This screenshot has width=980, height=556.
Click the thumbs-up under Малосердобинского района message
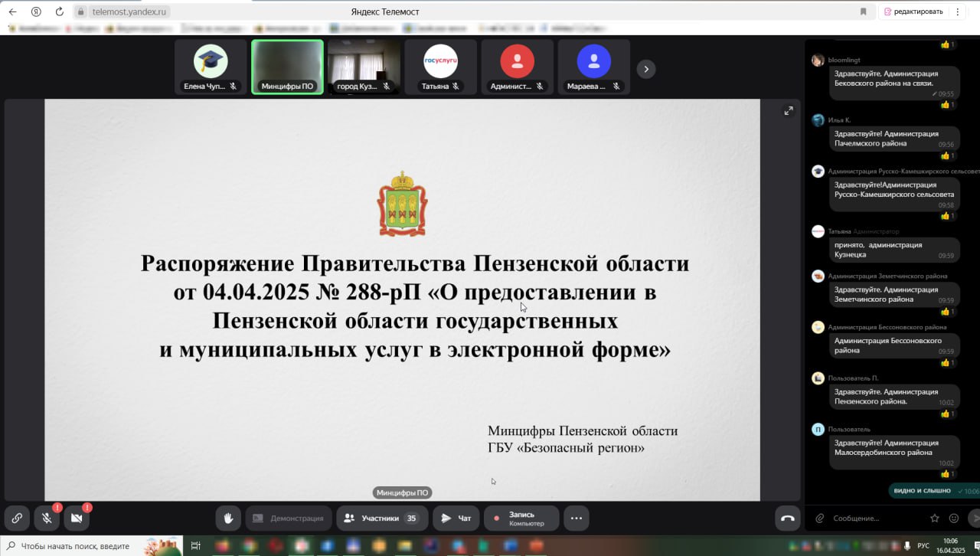click(x=949, y=474)
